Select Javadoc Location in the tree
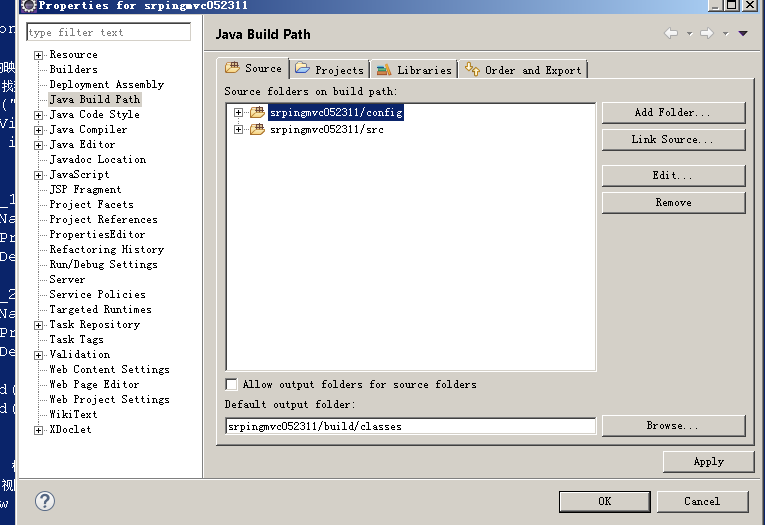Viewport: 765px width, 525px height. [98, 160]
